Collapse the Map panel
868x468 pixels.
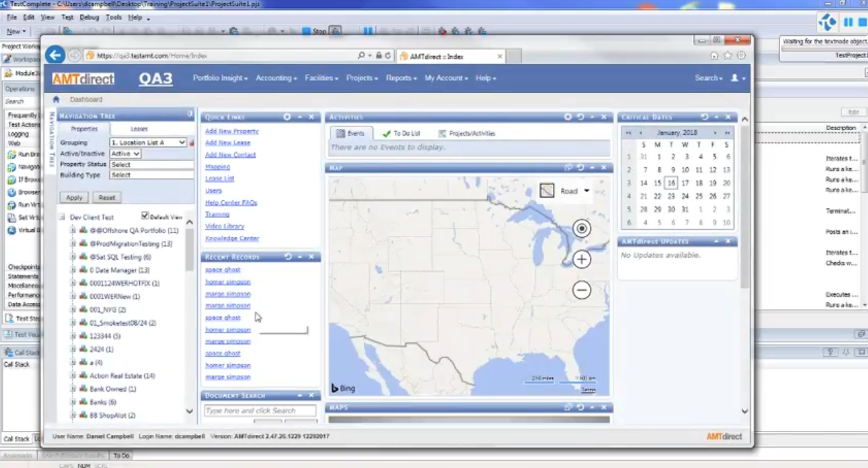[x=593, y=167]
